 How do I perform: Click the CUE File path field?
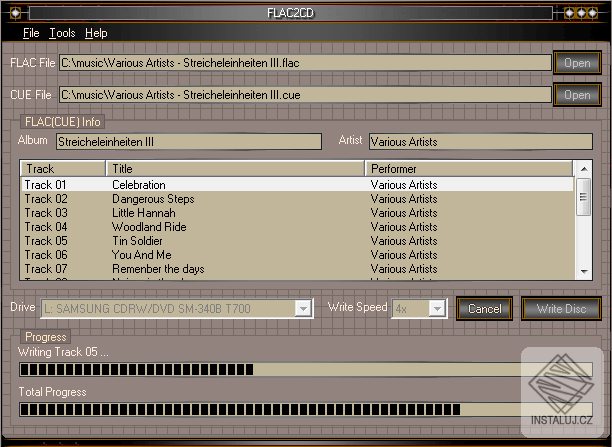point(305,95)
